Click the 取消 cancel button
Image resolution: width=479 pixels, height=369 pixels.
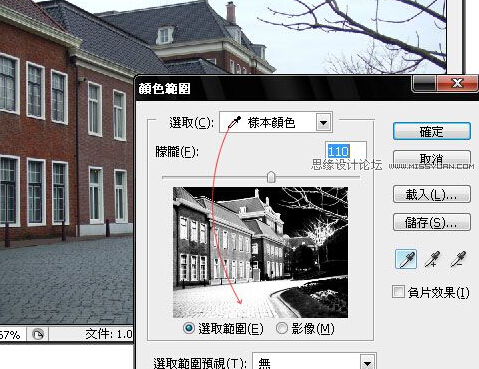[432, 158]
